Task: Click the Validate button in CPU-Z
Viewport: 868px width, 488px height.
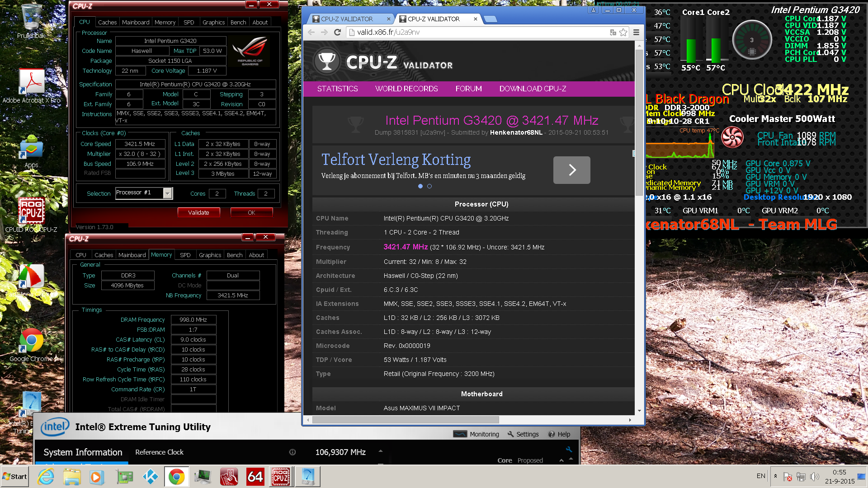Action: tap(198, 212)
